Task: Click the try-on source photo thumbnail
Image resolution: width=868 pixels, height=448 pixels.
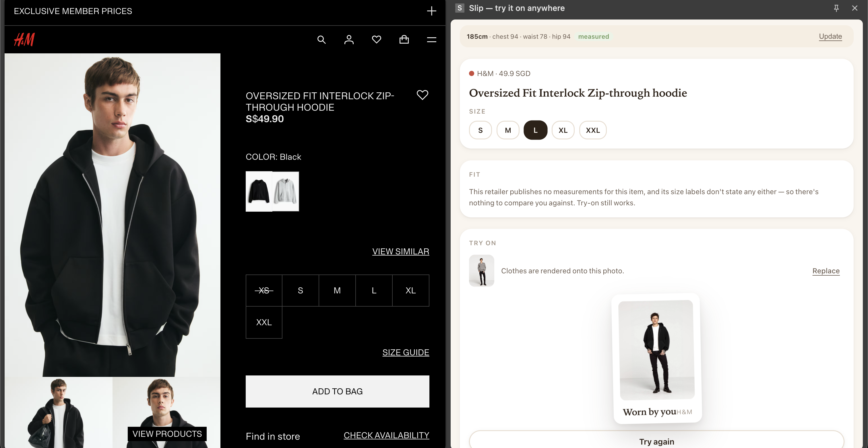Action: tap(482, 271)
